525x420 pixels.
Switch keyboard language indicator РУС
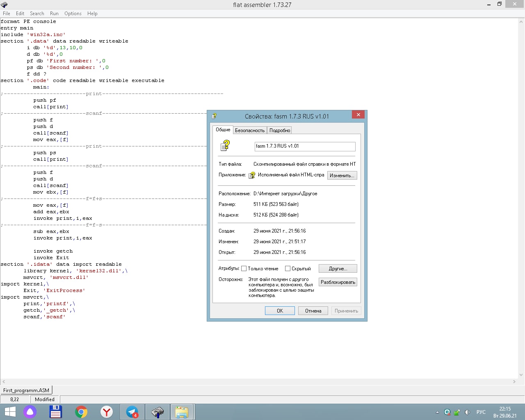(481, 412)
